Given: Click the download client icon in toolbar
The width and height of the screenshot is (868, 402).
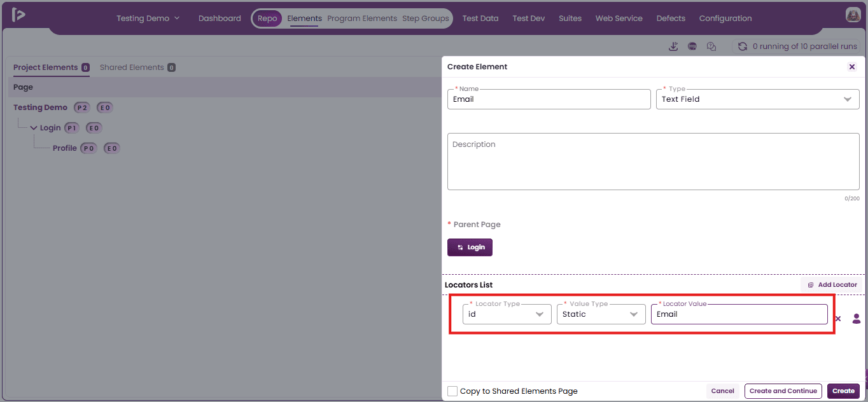Looking at the screenshot, I should coord(674,46).
